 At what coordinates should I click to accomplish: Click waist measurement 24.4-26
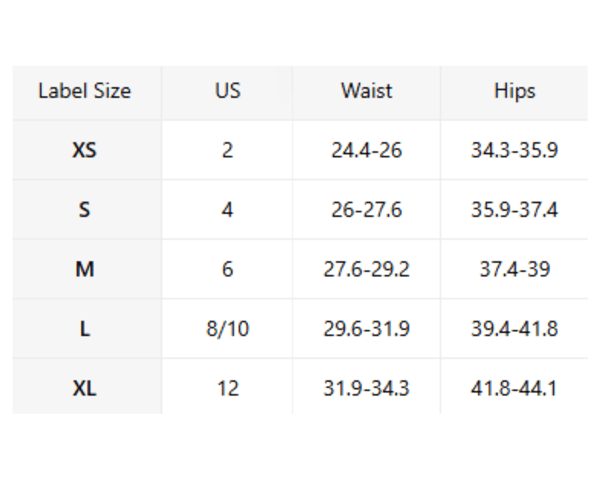pyautogui.click(x=366, y=151)
